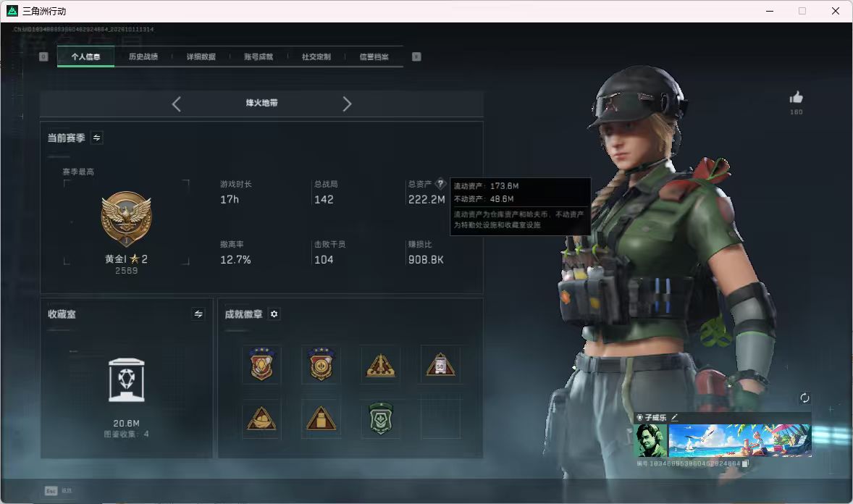Edit nickname 子咸乐 with pencil icon

coord(675,417)
